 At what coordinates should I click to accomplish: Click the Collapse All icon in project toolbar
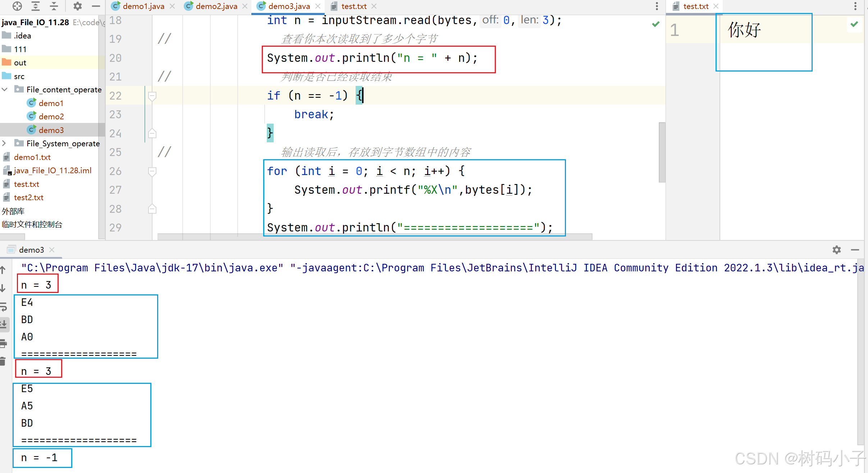click(x=54, y=6)
